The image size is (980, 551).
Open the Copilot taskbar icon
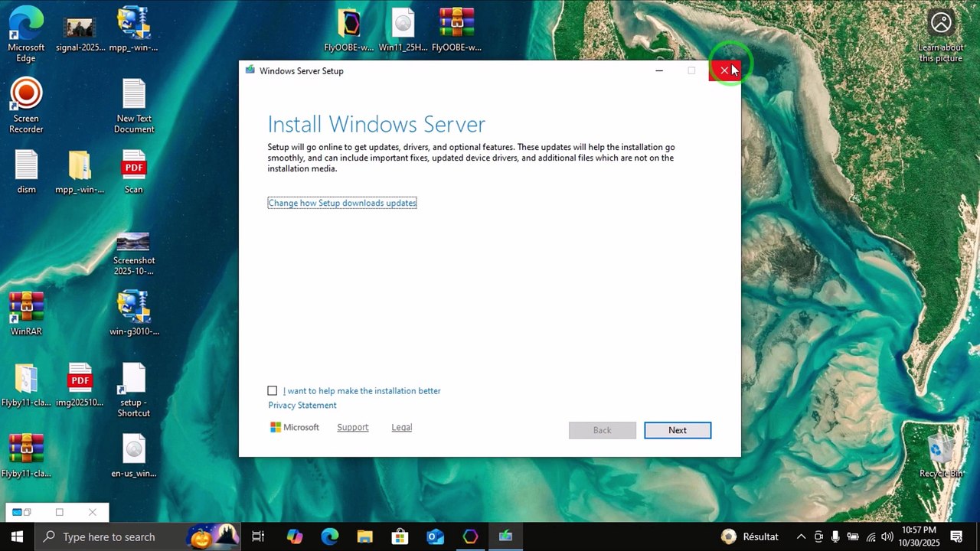point(295,536)
